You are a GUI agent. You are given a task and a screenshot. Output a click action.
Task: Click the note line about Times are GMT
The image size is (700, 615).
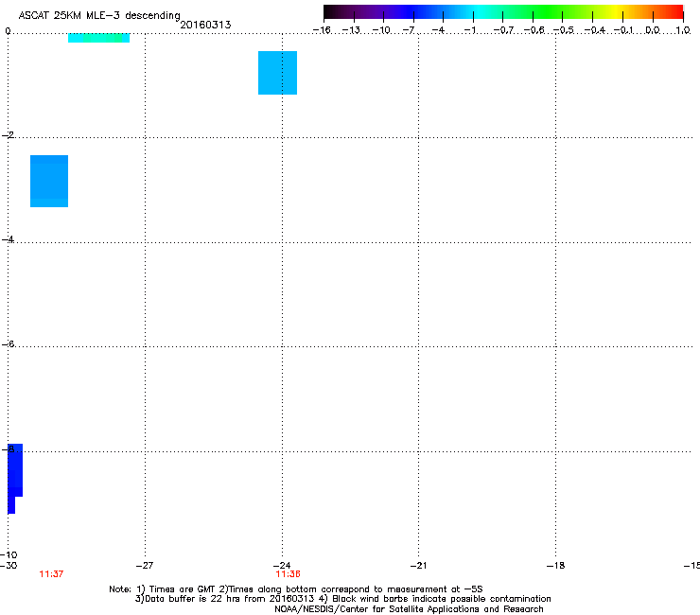(x=295, y=589)
